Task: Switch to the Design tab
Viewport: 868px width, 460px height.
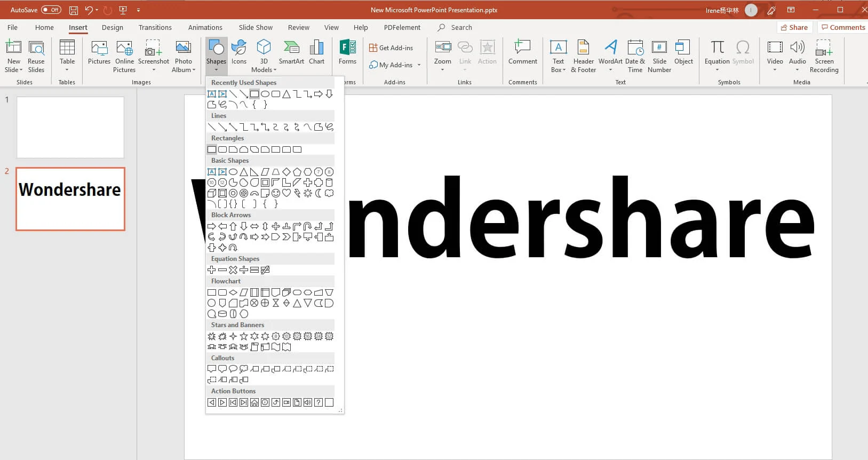Action: pyautogui.click(x=113, y=27)
